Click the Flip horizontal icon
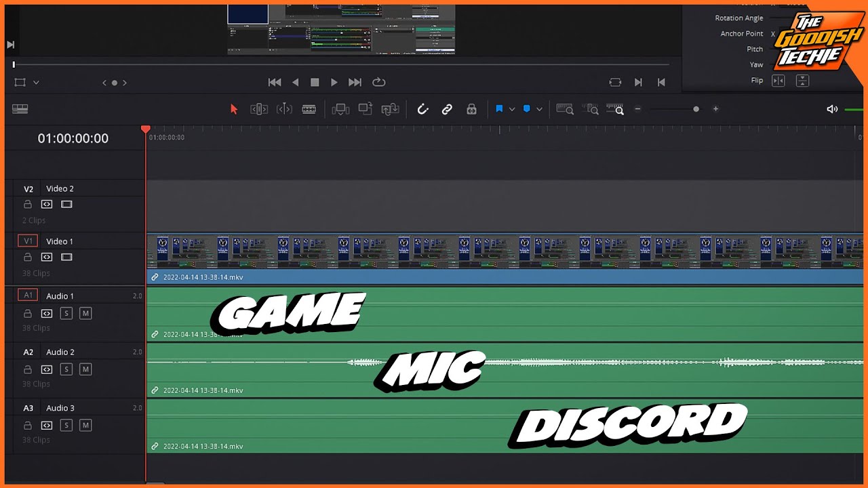The width and height of the screenshot is (868, 488). point(778,81)
